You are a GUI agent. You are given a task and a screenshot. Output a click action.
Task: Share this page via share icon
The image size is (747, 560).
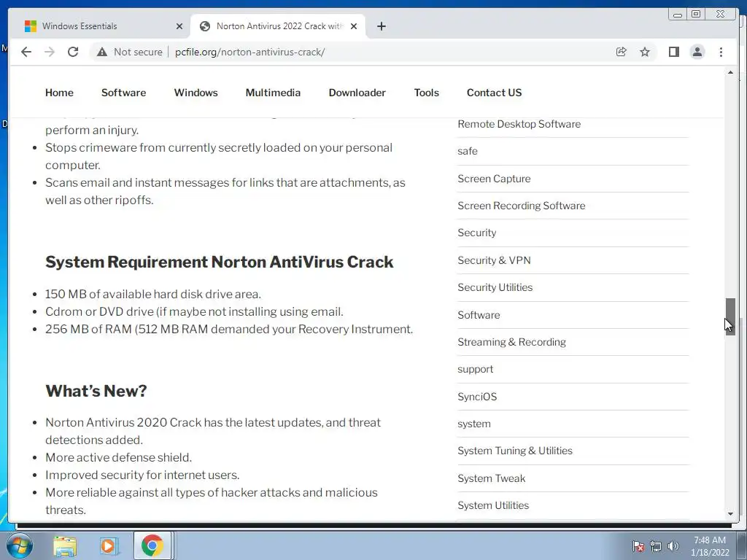click(x=622, y=52)
